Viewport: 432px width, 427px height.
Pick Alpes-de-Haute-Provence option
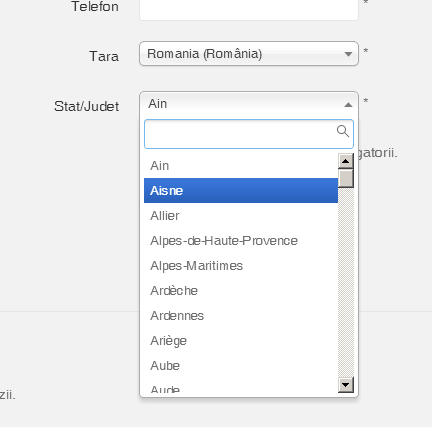(x=241, y=241)
